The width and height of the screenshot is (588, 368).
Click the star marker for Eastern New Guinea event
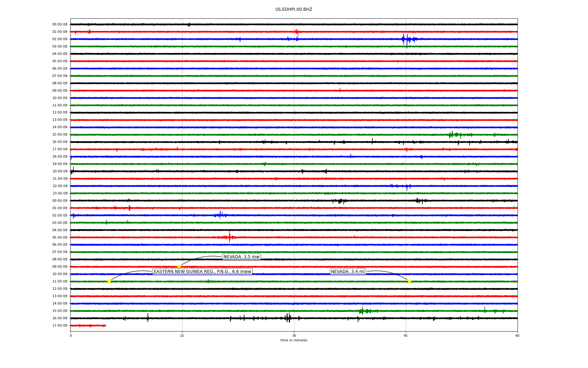click(x=109, y=281)
